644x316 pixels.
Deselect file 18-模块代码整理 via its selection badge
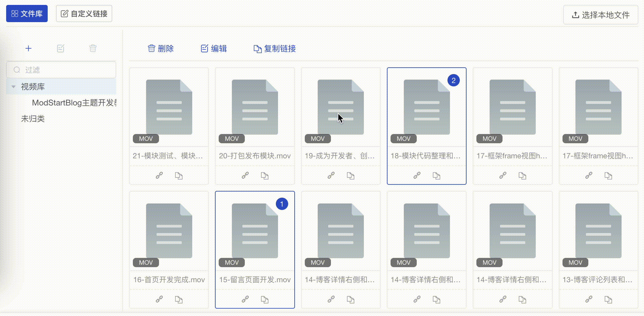454,80
